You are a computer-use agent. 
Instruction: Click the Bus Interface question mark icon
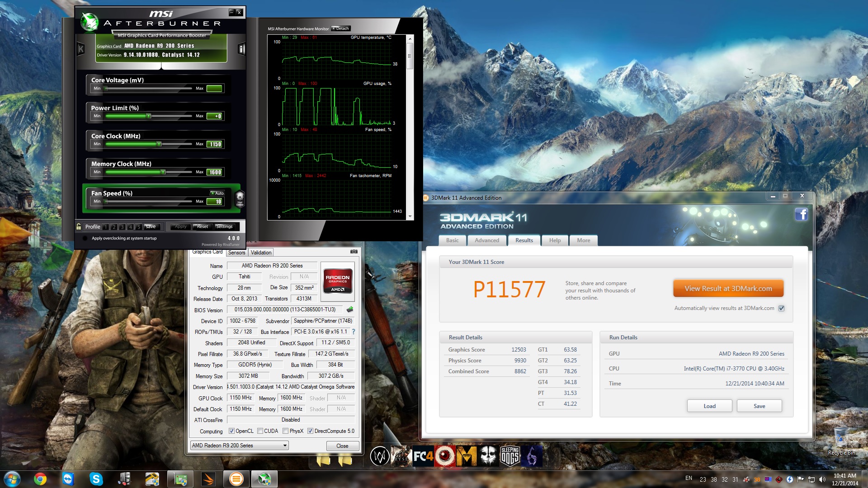pos(353,332)
